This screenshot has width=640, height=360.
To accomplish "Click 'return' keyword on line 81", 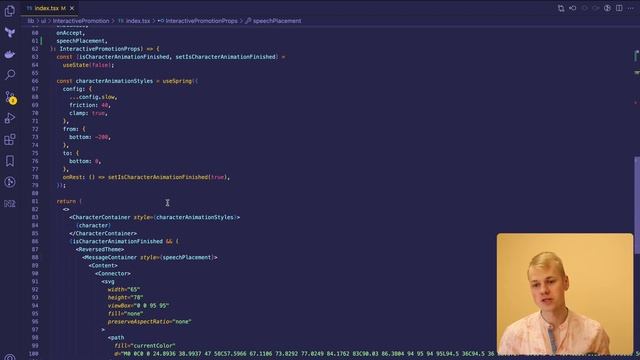I will click(66, 201).
